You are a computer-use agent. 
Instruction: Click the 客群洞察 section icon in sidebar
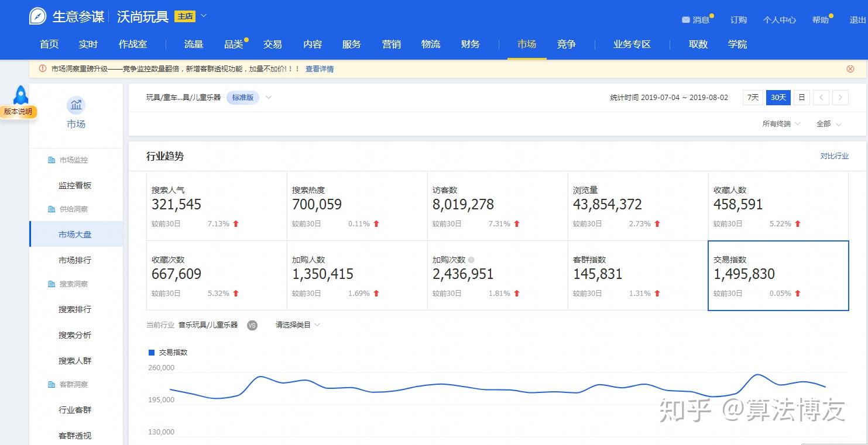[x=50, y=384]
